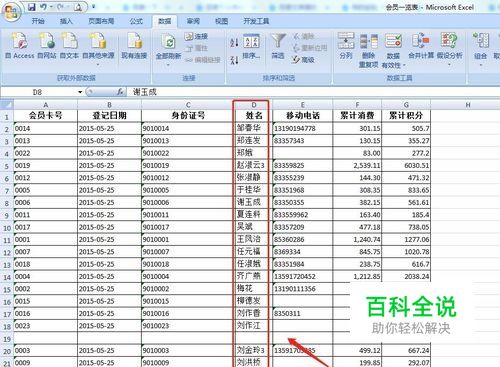500x367 pixels.
Task: Click the Refresh All (全部刷新) icon
Action: pos(168,42)
